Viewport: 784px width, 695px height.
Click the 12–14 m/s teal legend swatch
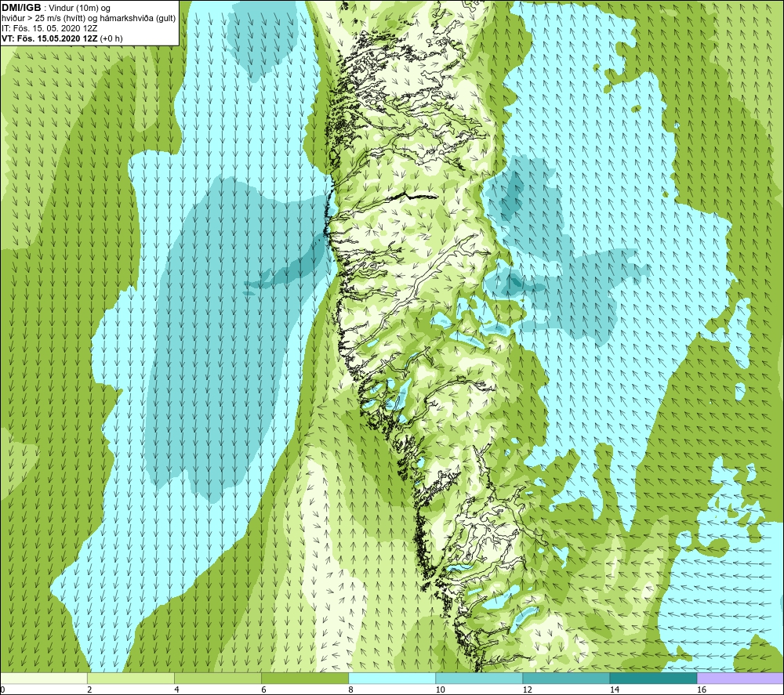point(566,679)
